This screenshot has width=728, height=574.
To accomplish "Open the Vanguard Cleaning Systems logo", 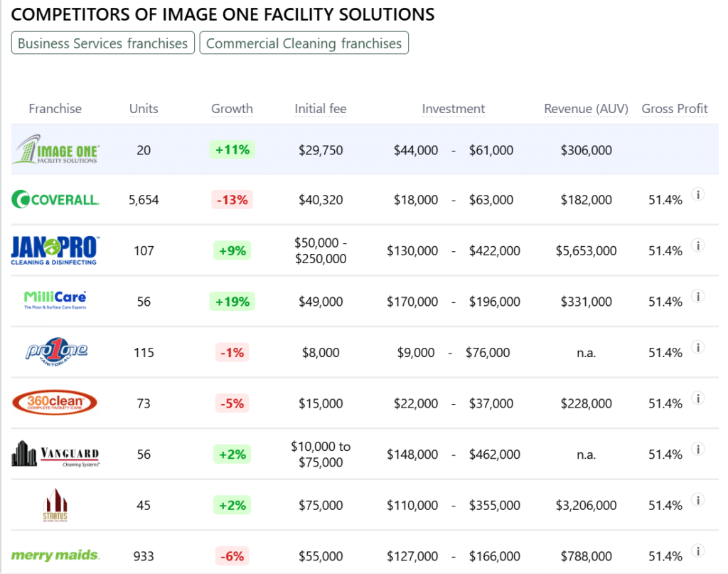I will click(55, 454).
